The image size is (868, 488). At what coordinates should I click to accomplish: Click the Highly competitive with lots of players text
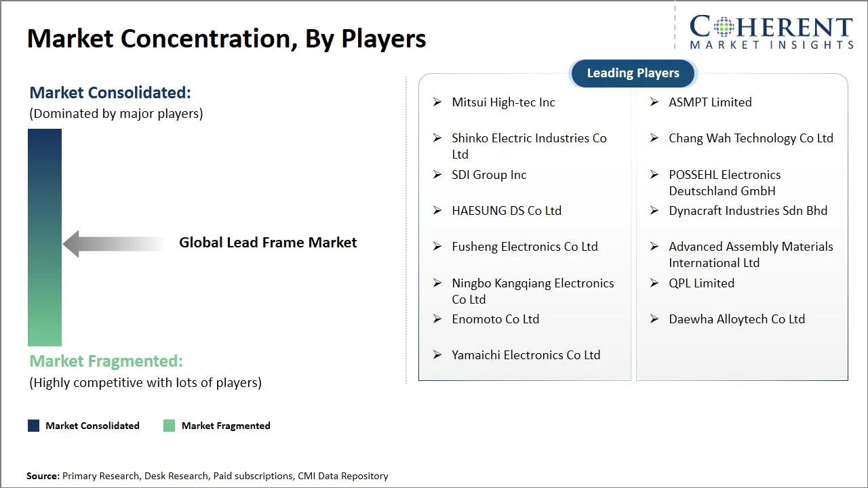[145, 383]
